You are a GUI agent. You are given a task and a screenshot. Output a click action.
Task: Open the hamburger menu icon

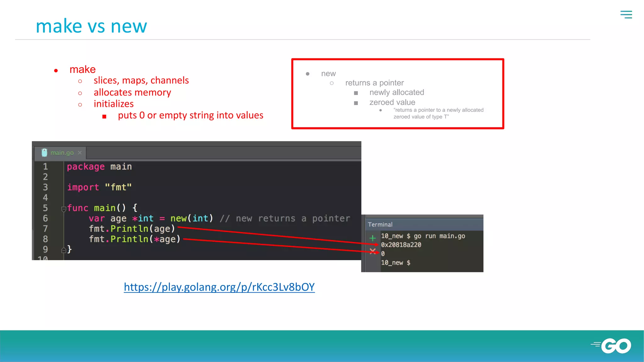pos(626,14)
